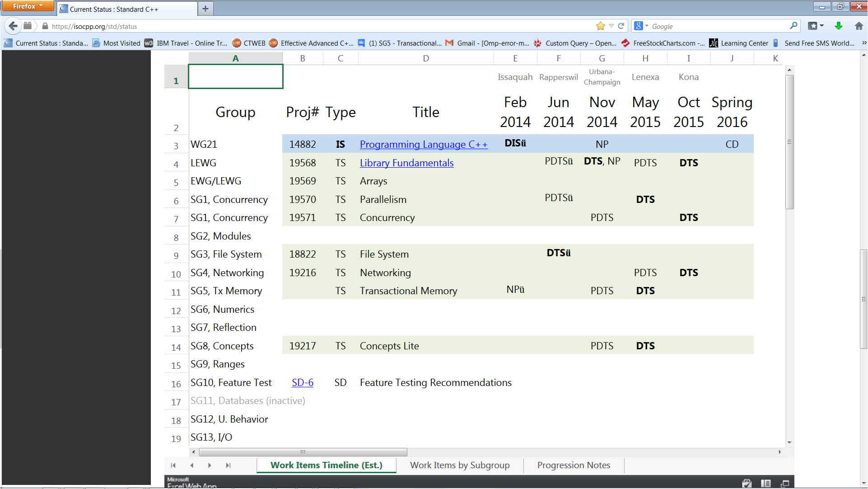The width and height of the screenshot is (868, 489).
Task: Switch to Progression Notes sheet
Action: pos(574,465)
